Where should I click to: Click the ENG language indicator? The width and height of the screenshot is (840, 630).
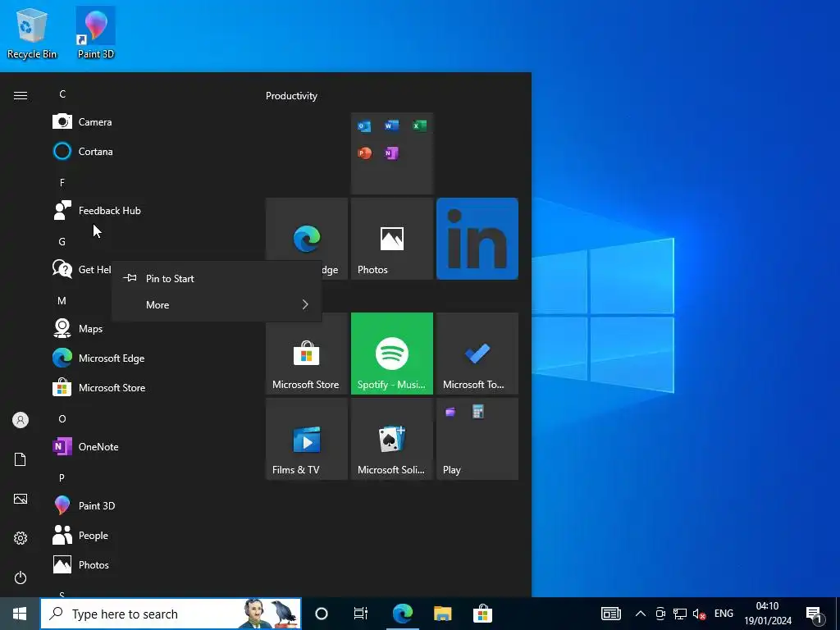click(724, 614)
